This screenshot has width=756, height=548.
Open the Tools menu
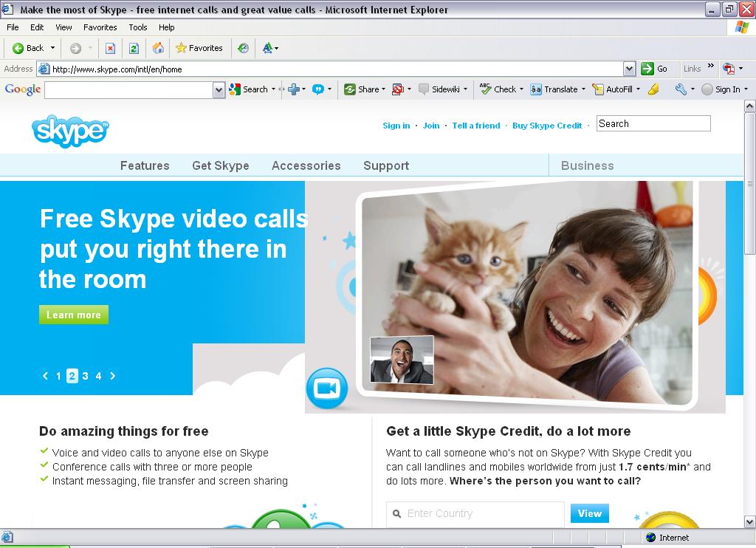click(x=138, y=27)
